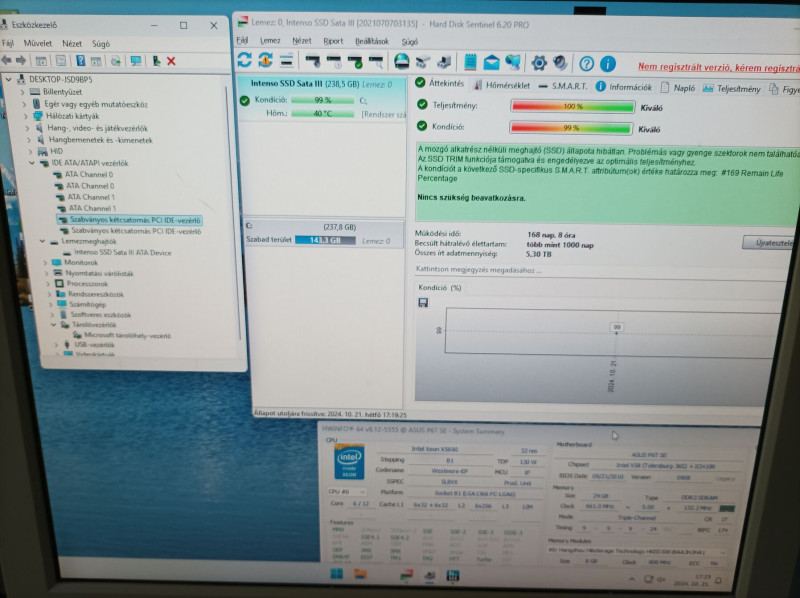
Task: Expand the Hálózati kártyák node
Action: pyautogui.click(x=26, y=116)
